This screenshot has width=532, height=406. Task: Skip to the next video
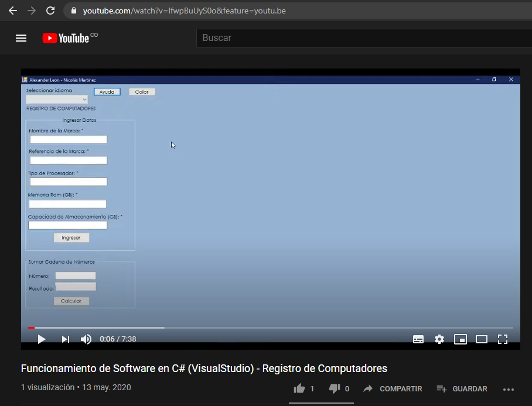pos(65,339)
